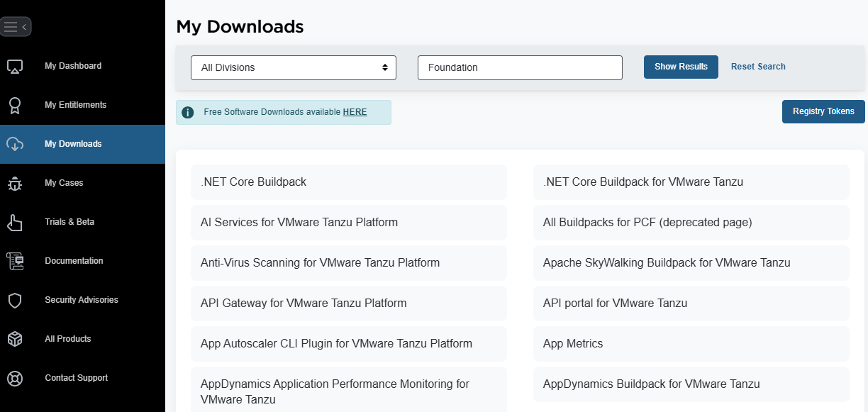Click the All Products cube icon
The image size is (868, 412).
(x=15, y=340)
